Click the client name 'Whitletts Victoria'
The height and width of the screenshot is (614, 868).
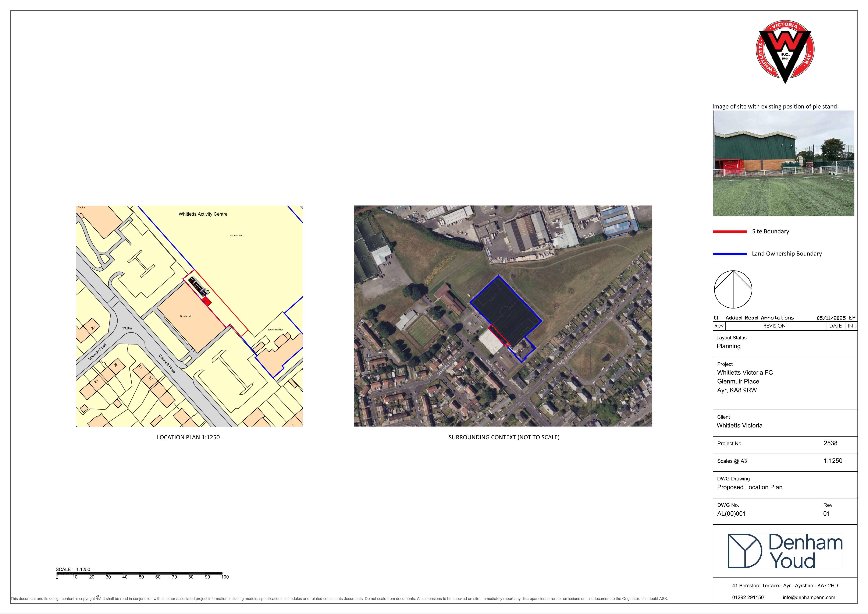(739, 426)
